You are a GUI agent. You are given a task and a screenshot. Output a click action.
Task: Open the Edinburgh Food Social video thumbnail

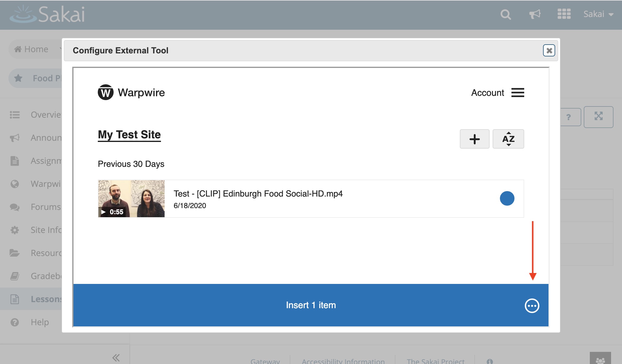tap(131, 198)
